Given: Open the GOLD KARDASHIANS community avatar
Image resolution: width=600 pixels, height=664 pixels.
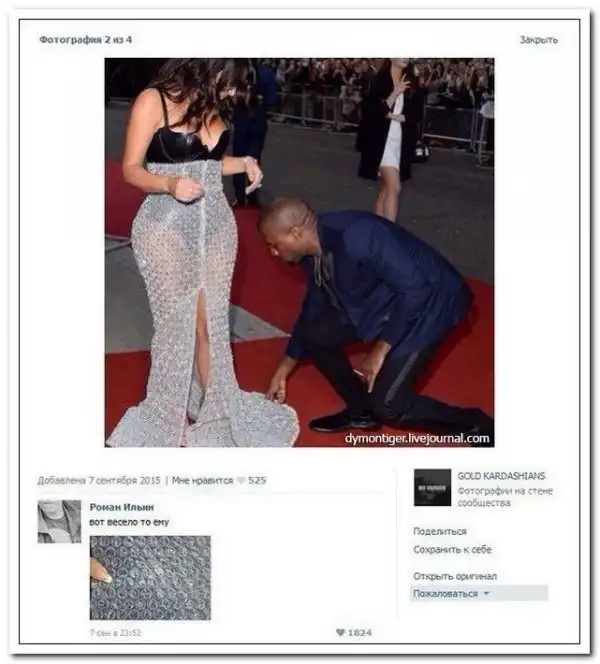Looking at the screenshot, I should (x=432, y=487).
